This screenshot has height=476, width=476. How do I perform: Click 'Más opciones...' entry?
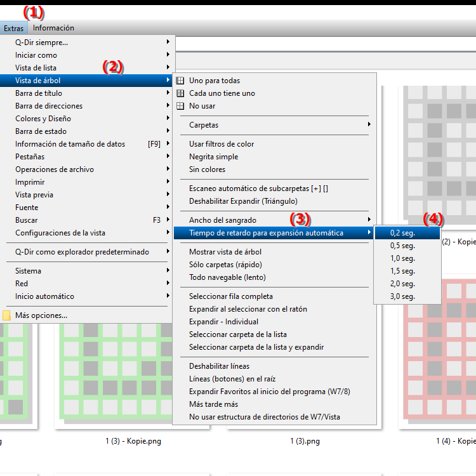[x=86, y=315]
